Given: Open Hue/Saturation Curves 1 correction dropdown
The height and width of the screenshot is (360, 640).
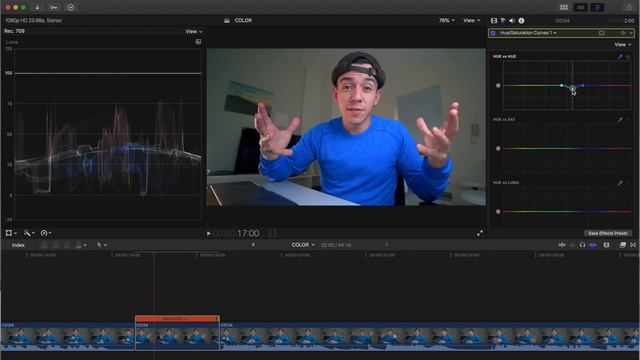Looking at the screenshot, I should pyautogui.click(x=528, y=33).
